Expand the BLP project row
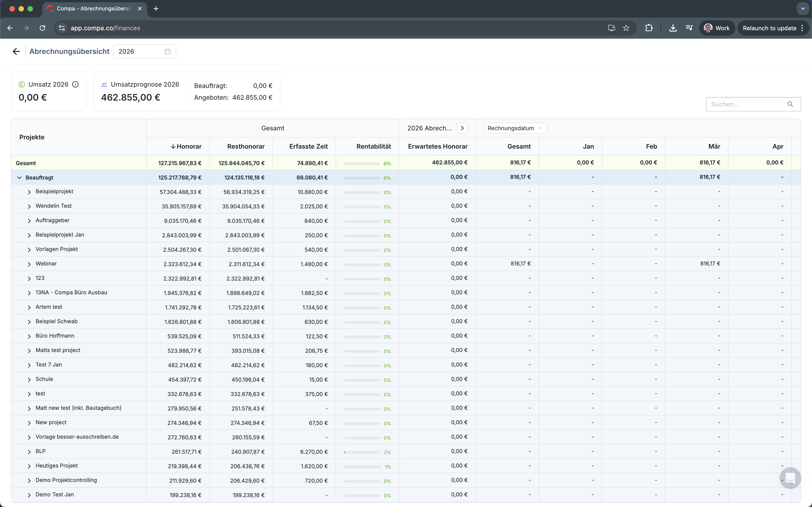 [29, 452]
